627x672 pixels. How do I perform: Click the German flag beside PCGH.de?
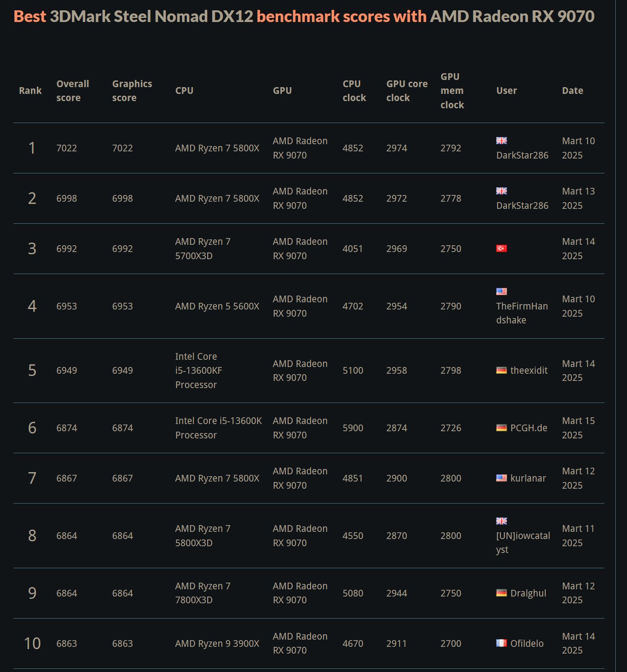click(x=501, y=428)
